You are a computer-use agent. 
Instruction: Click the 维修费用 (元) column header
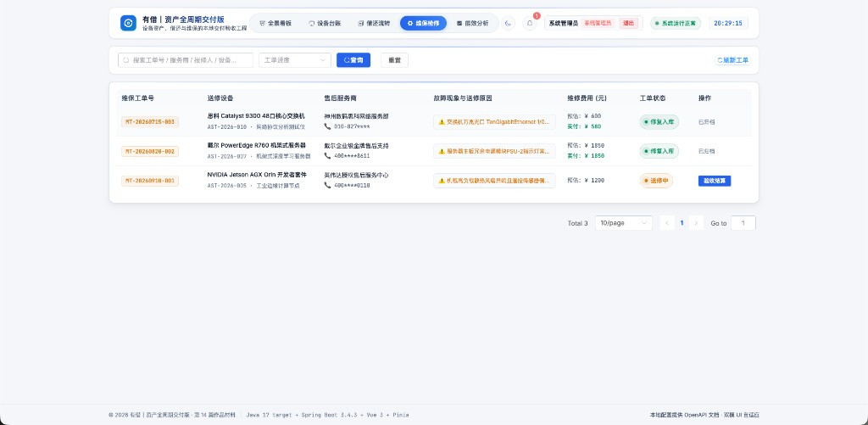point(587,98)
